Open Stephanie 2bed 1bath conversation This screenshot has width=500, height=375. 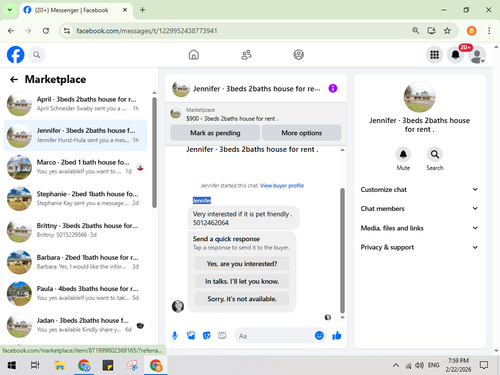pyautogui.click(x=75, y=199)
